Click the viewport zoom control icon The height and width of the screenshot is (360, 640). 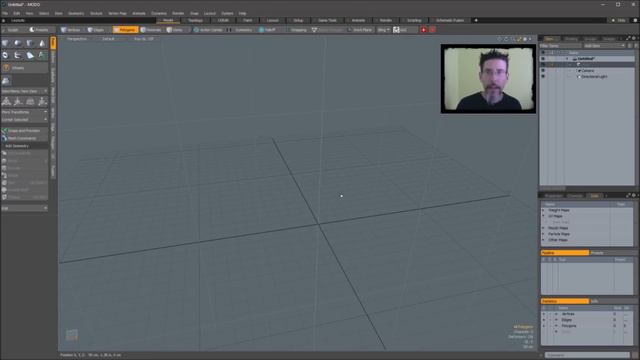click(513, 39)
